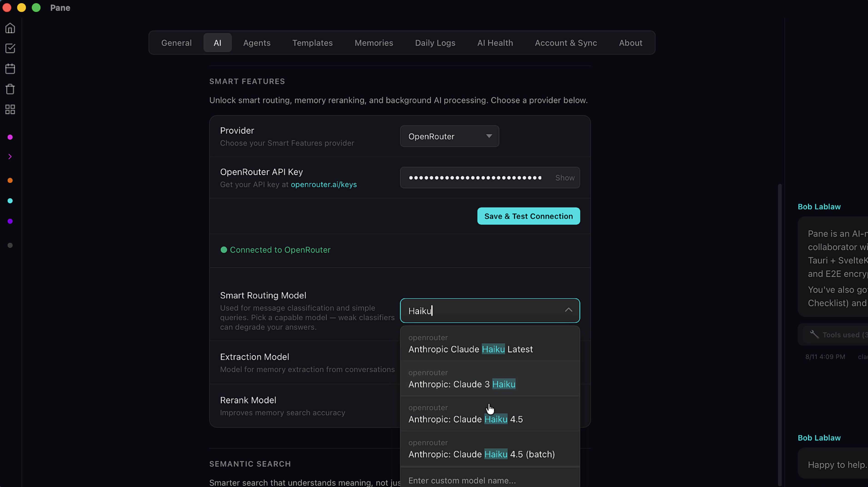The image size is (868, 487).
Task: Select the cyan dot workspace in sidebar
Action: coord(10,201)
